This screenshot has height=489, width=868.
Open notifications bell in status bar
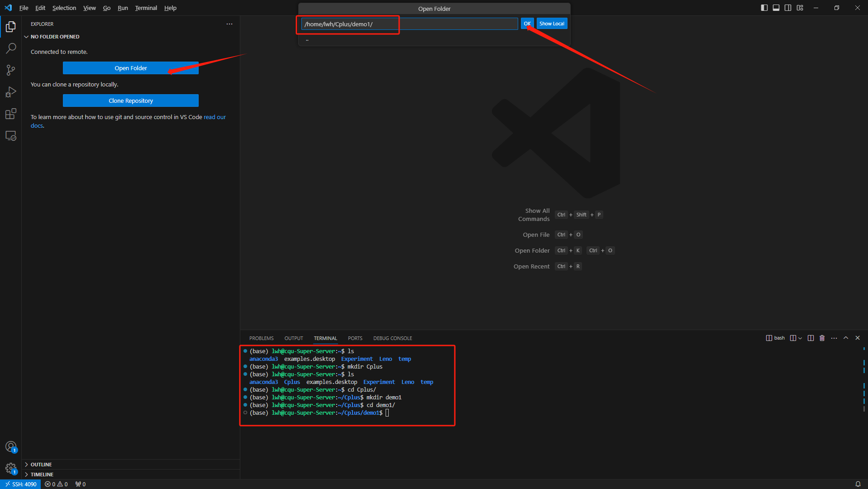point(858,484)
